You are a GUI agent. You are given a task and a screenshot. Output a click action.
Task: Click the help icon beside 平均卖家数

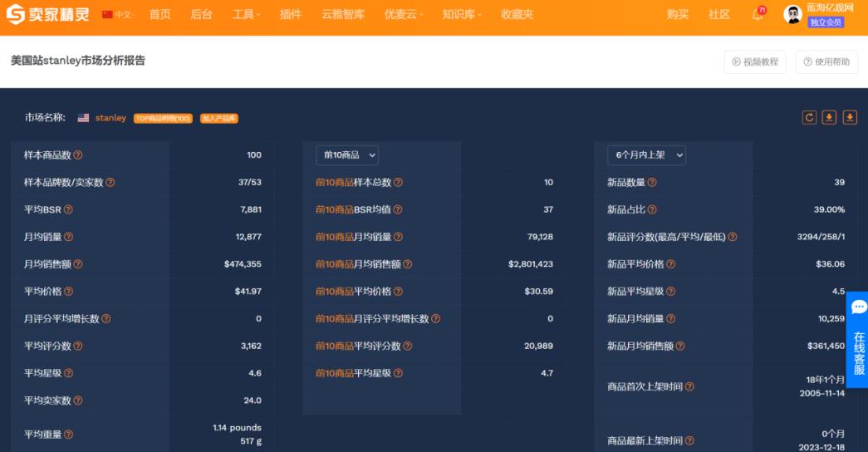point(78,400)
